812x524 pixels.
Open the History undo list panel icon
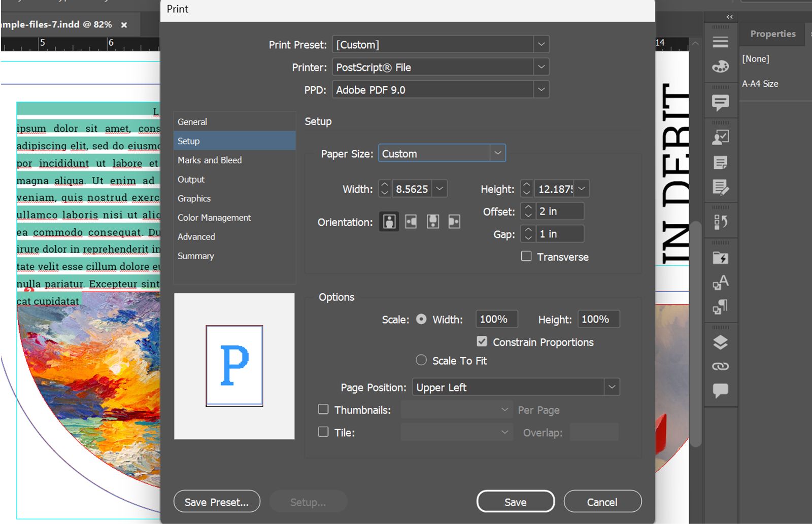click(x=720, y=222)
